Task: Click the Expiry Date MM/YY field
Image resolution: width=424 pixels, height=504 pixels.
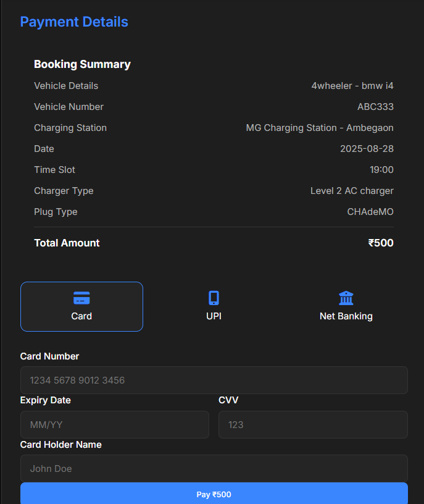Action: tap(115, 425)
